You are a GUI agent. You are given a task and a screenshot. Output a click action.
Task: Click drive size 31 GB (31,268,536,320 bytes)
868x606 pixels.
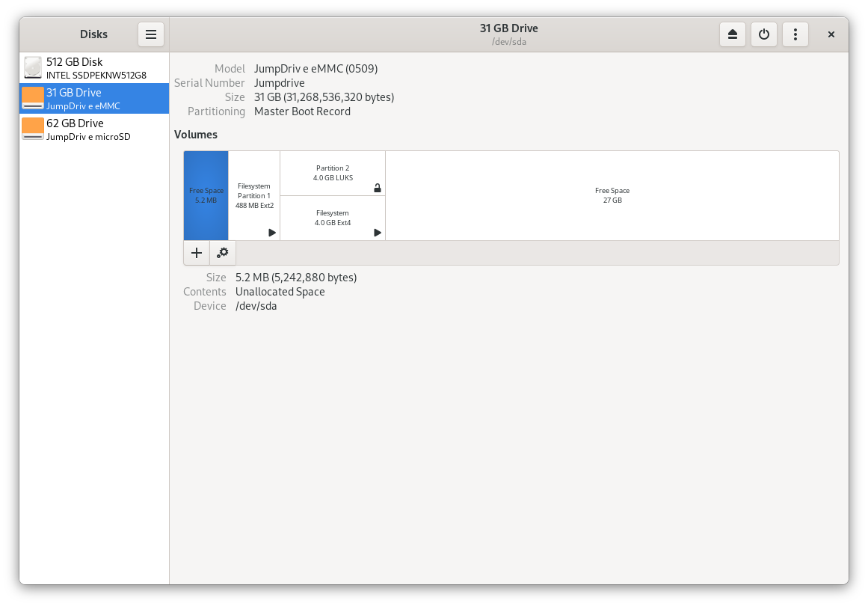point(324,97)
